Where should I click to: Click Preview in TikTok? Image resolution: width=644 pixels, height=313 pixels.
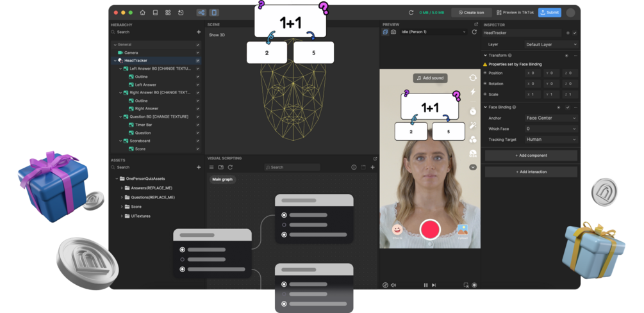pyautogui.click(x=515, y=13)
